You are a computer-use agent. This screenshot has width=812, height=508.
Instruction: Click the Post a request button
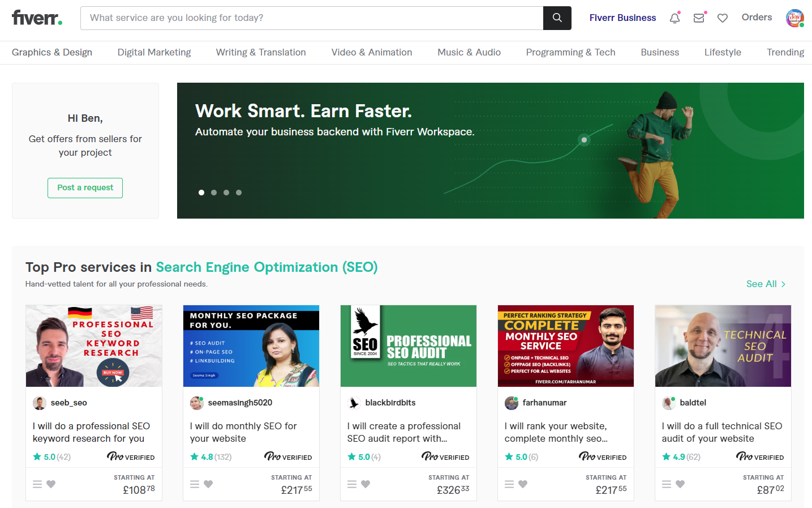(x=85, y=187)
